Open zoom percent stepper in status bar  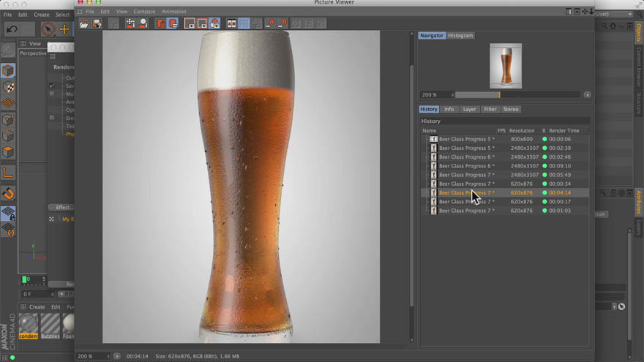(108, 356)
